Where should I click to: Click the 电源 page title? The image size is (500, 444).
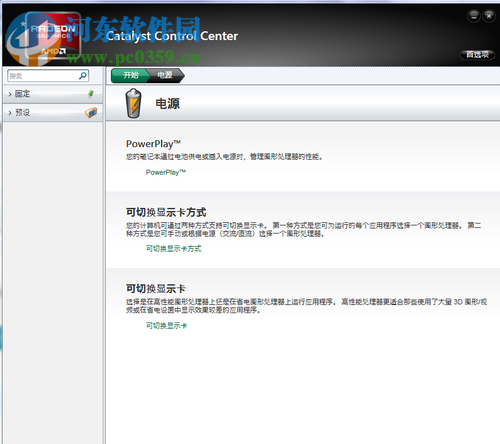167,104
